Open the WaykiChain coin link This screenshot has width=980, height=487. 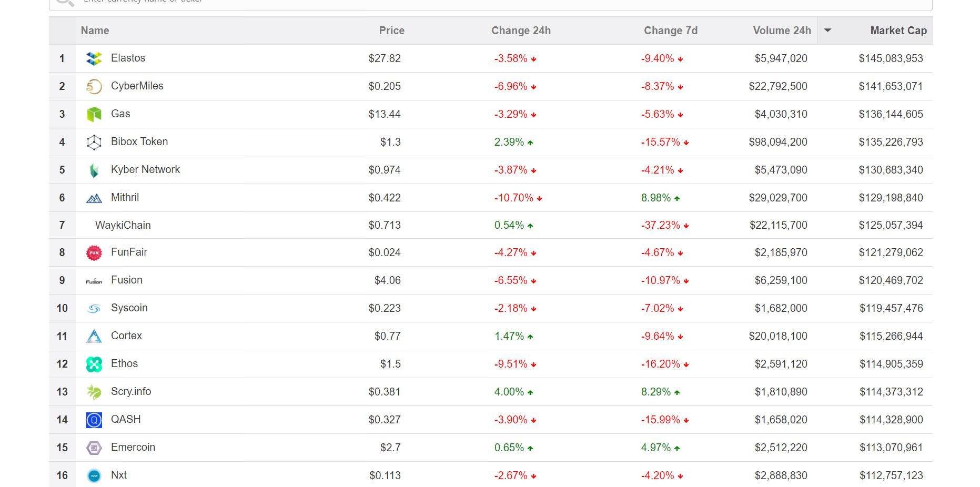pos(123,225)
